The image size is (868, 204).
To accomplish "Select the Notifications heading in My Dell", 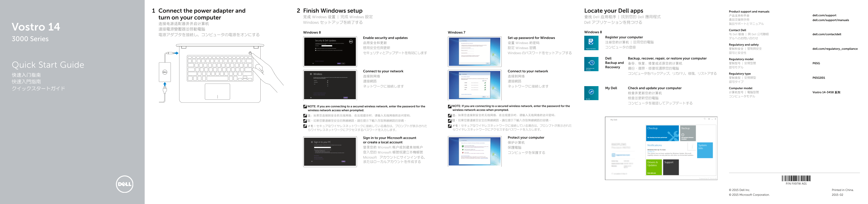I will (x=654, y=145).
